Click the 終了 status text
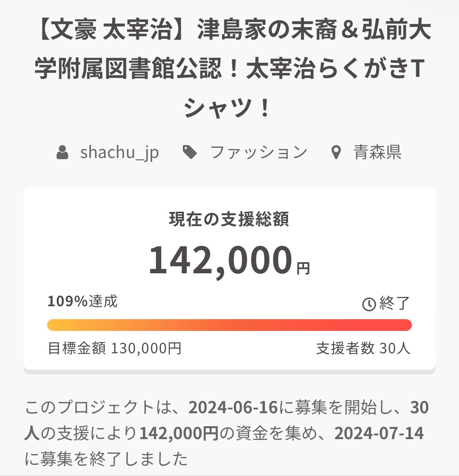The height and width of the screenshot is (476, 459). (395, 303)
